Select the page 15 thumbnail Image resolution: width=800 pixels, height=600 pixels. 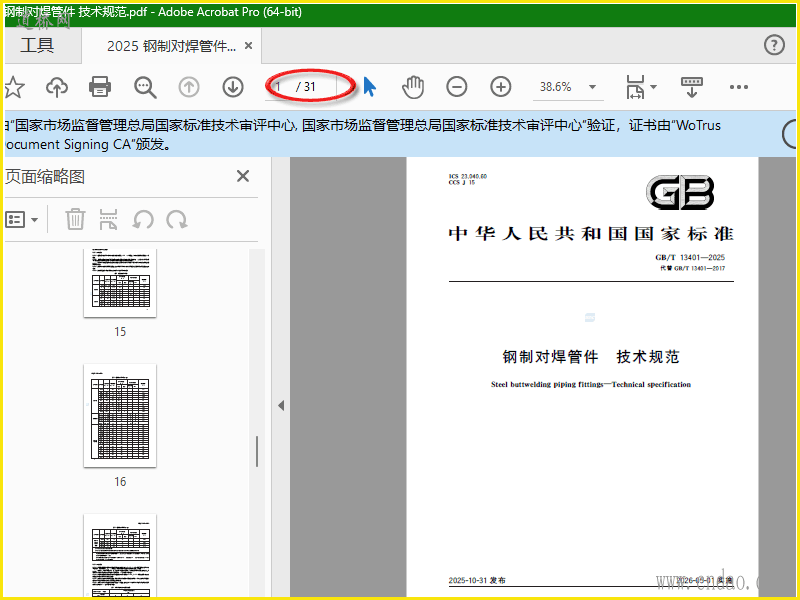[120, 283]
